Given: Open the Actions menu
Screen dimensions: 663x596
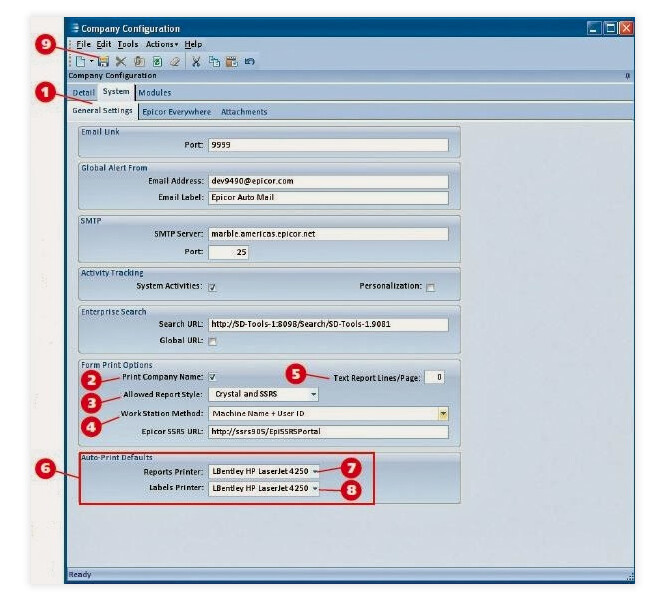Looking at the screenshot, I should click(x=162, y=44).
